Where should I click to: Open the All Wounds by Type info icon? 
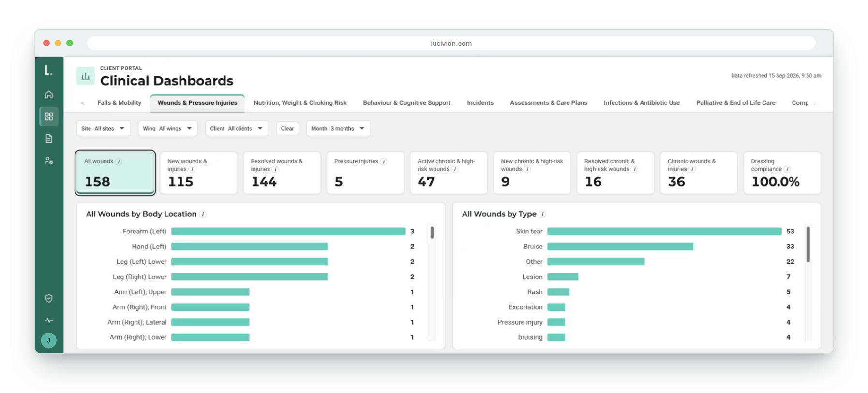click(x=543, y=214)
